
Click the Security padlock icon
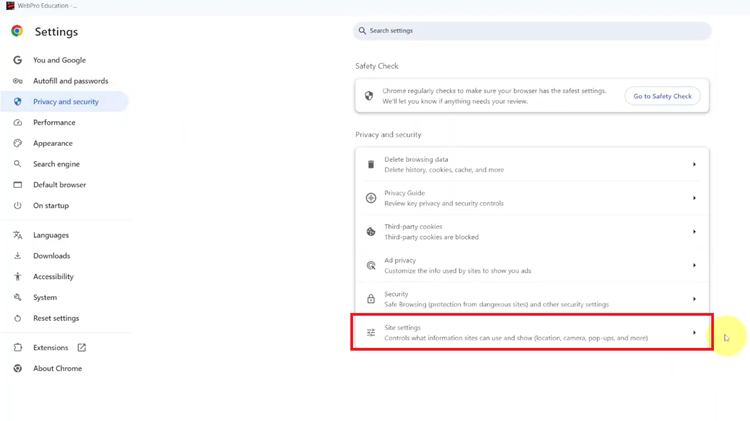[x=371, y=299]
